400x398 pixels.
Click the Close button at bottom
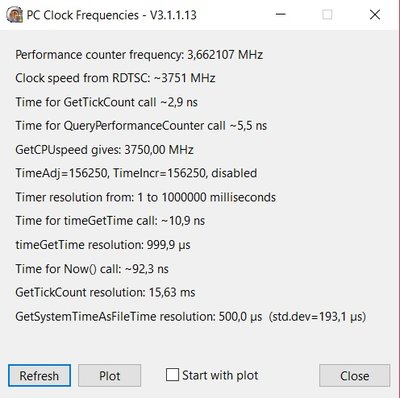(x=354, y=376)
